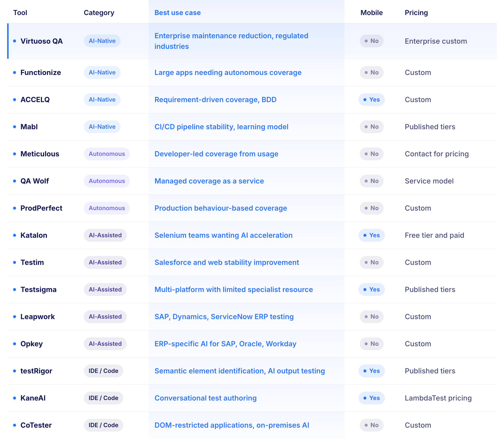The image size is (504, 439).
Task: Select Functionize's Custom pricing cell
Action: click(418, 73)
